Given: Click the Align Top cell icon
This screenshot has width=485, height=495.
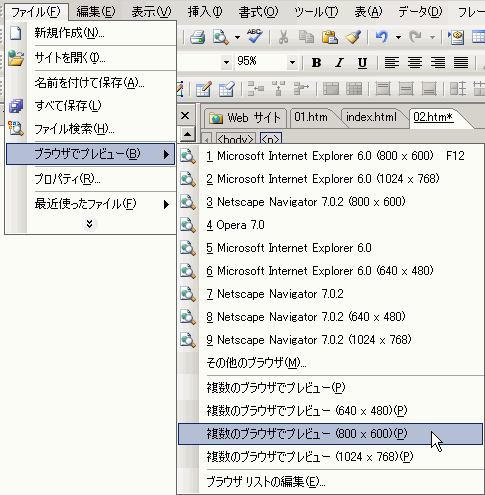Looking at the screenshot, I should coord(383,89).
